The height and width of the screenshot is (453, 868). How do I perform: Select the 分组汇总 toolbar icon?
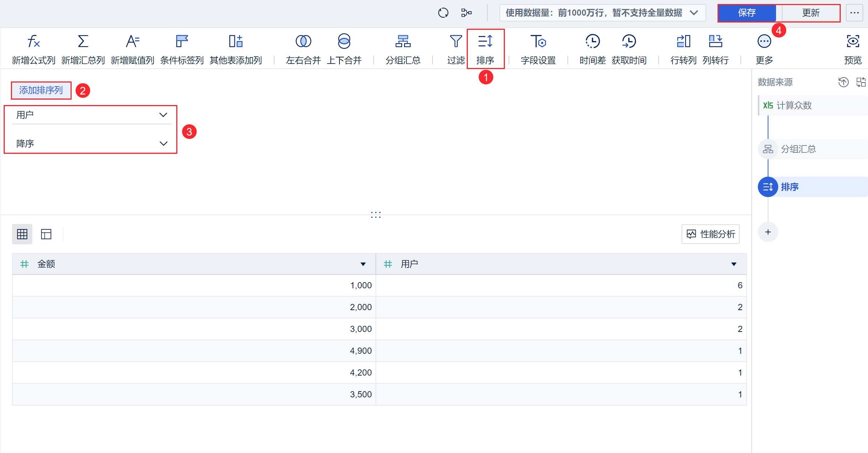403,41
